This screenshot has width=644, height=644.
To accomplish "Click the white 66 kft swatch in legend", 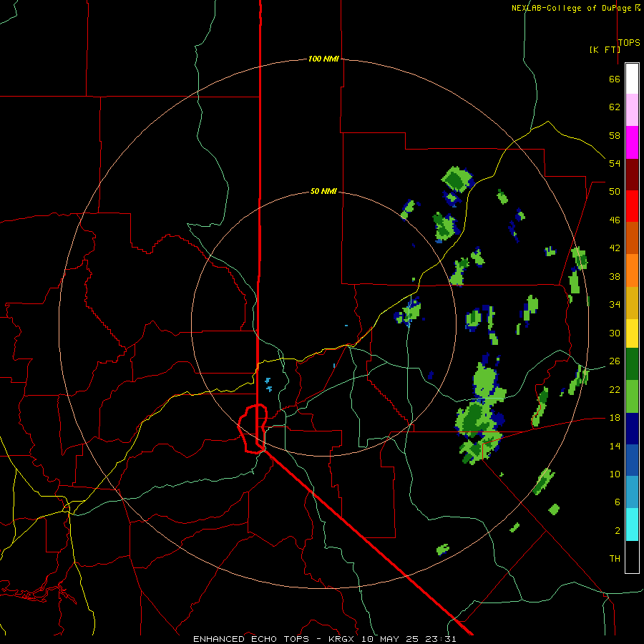I will (x=632, y=79).
